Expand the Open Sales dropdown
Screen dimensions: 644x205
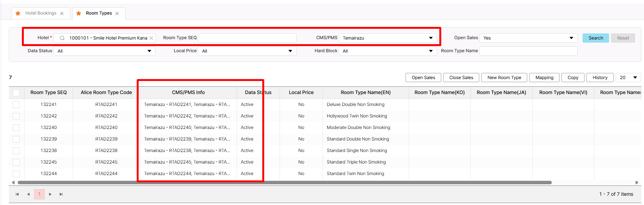[528, 38]
